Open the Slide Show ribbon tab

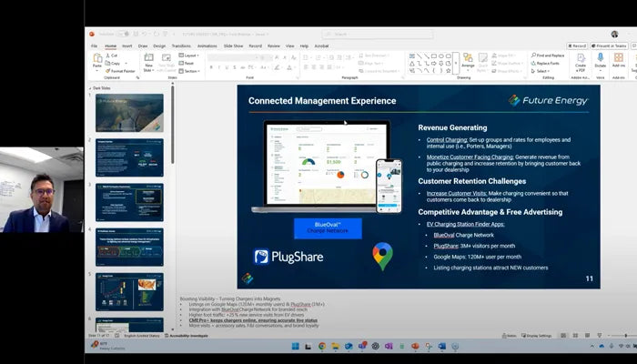coord(233,45)
